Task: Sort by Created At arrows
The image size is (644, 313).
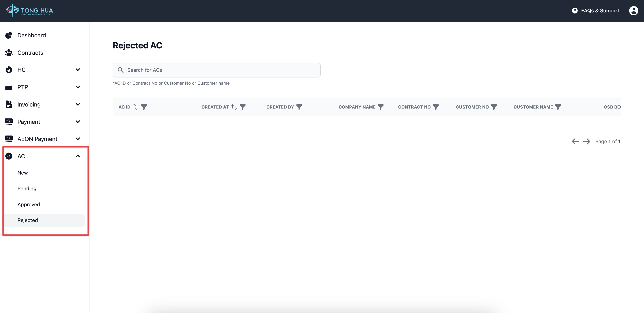Action: coord(234,107)
